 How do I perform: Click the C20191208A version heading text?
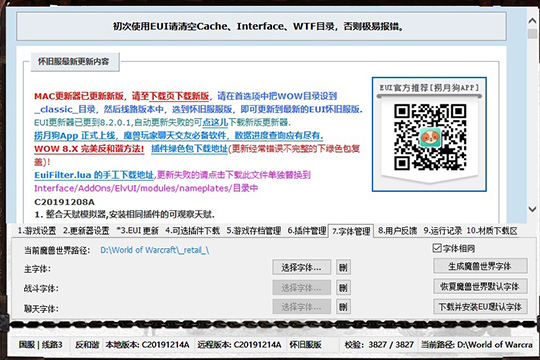(64, 202)
